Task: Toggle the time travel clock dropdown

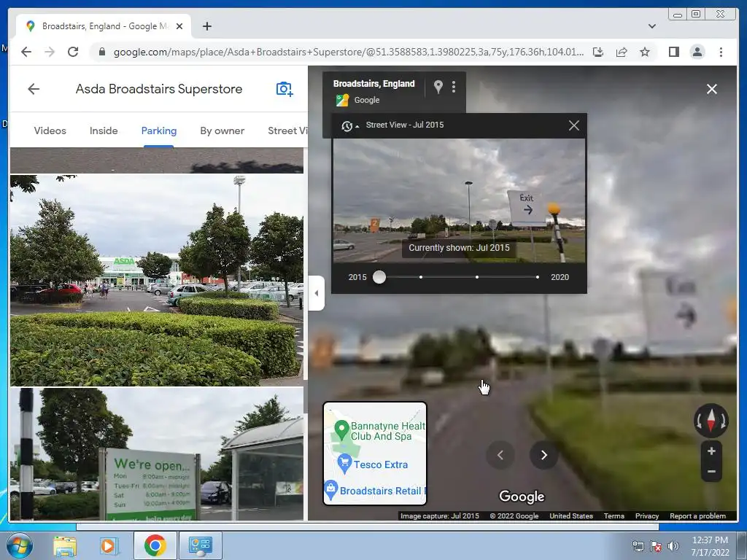Action: point(349,125)
